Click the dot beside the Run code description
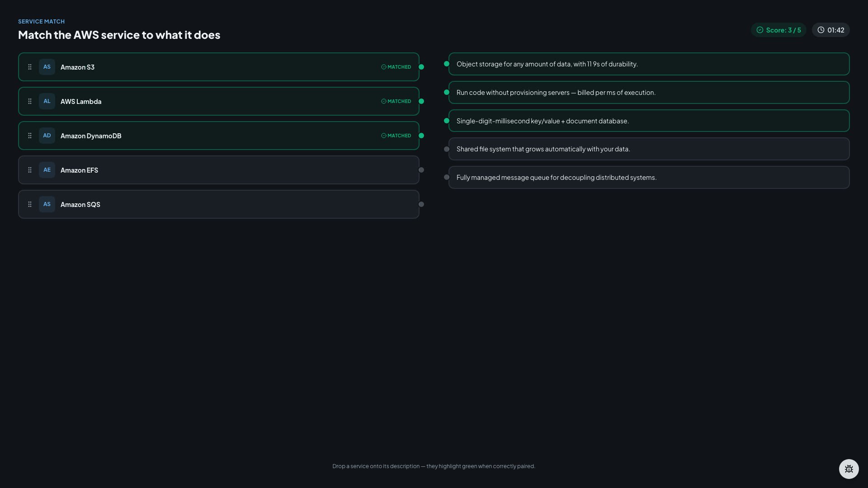The width and height of the screenshot is (868, 488). [x=447, y=92]
